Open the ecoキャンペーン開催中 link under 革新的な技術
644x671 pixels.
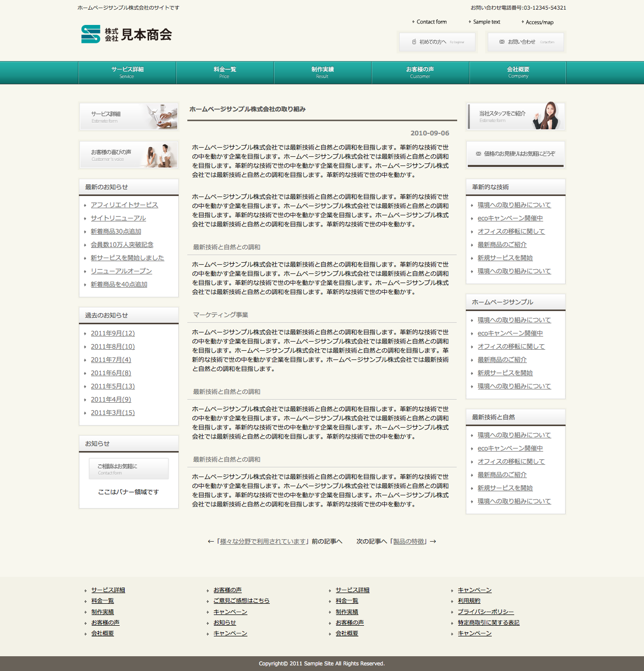[x=510, y=218]
